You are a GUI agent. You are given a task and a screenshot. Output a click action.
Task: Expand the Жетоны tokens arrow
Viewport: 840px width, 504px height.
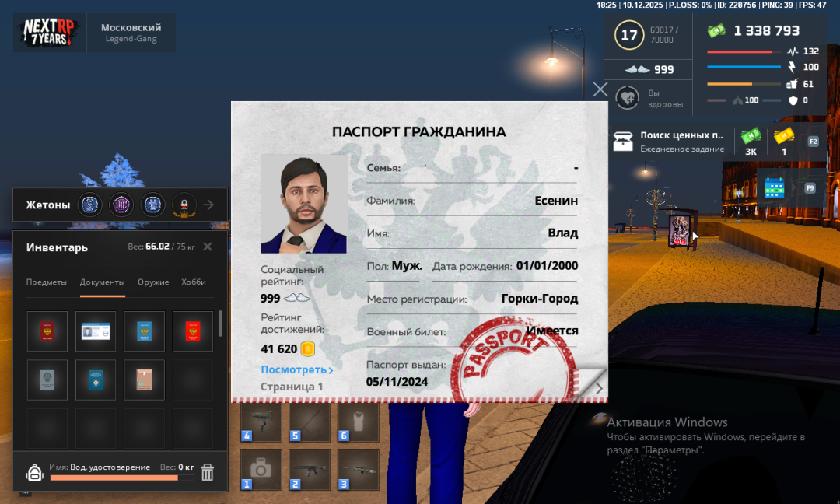pyautogui.click(x=208, y=205)
